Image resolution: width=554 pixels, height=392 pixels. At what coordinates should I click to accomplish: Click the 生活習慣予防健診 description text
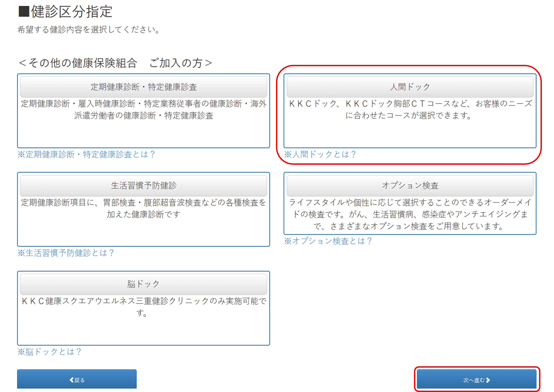(x=144, y=208)
